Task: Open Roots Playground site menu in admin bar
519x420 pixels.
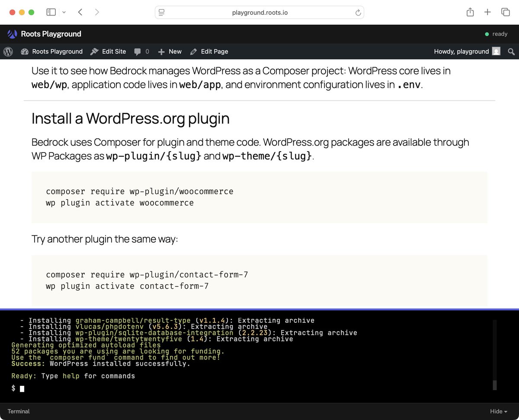Action: click(x=51, y=51)
